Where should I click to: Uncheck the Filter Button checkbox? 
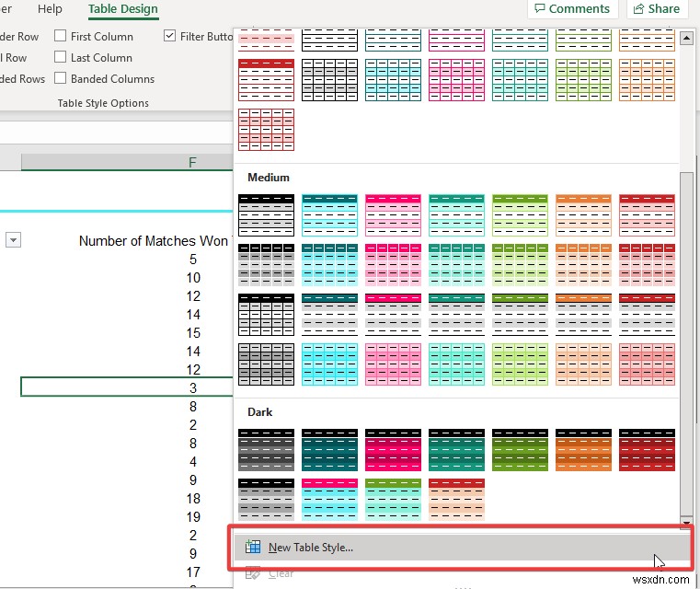(169, 36)
